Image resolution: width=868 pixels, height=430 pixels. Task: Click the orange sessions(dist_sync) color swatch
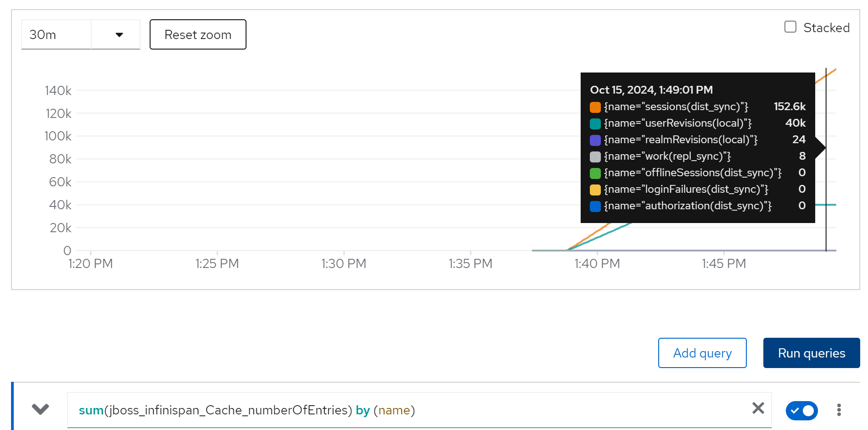(x=595, y=107)
